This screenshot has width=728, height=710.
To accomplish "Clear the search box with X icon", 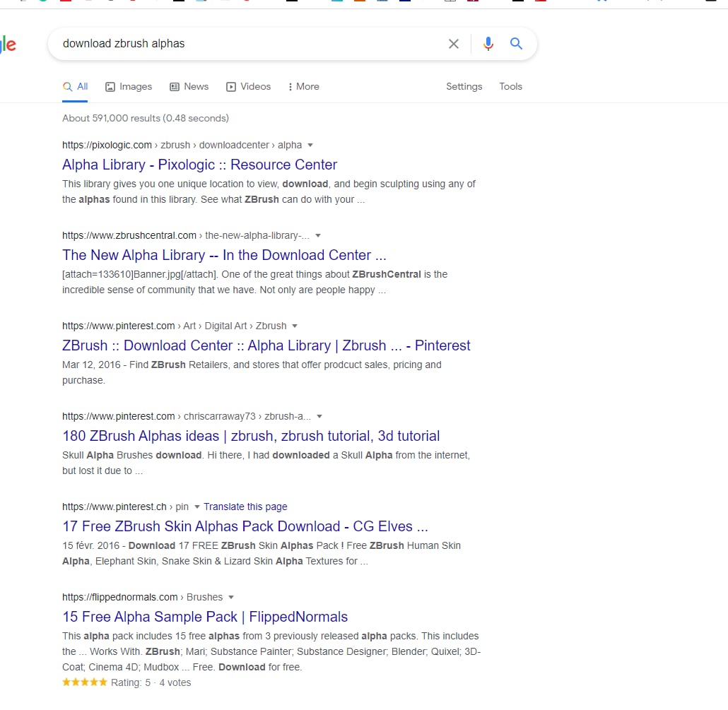I will pyautogui.click(x=454, y=44).
